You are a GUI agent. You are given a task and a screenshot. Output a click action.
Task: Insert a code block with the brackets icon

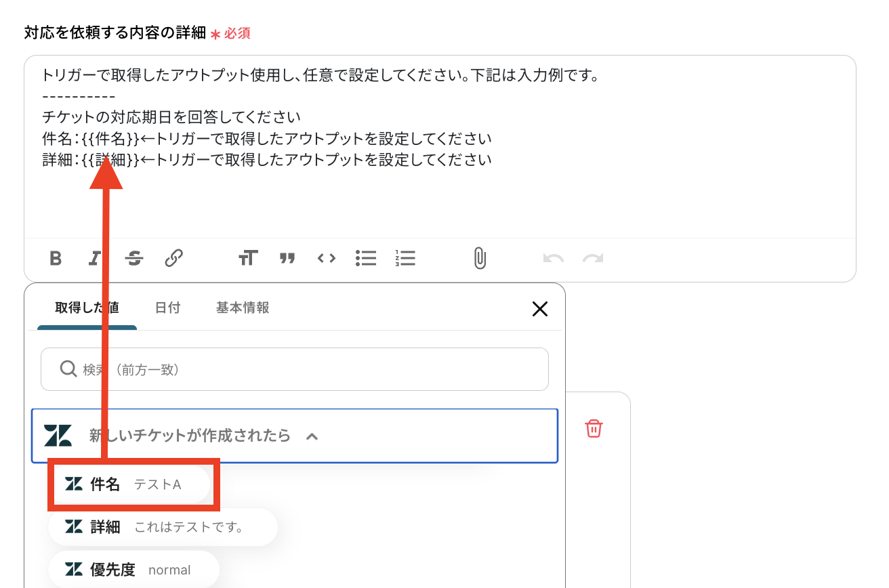[327, 258]
